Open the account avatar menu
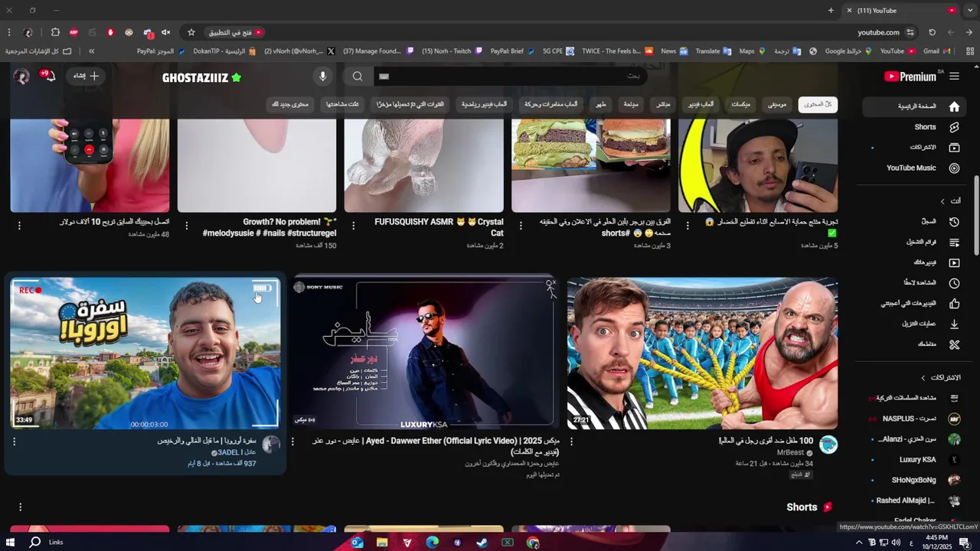This screenshot has height=551, width=980. [21, 76]
